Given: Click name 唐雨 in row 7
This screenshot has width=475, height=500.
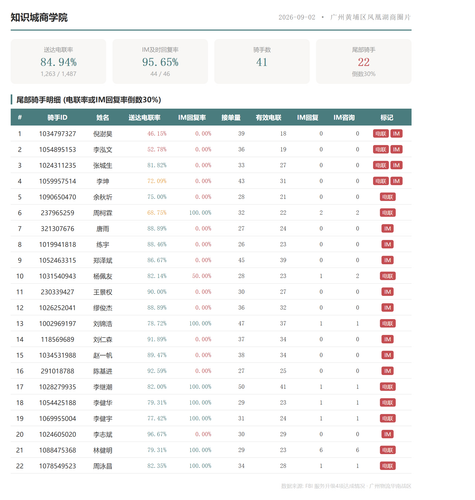Looking at the screenshot, I should pos(103,229).
